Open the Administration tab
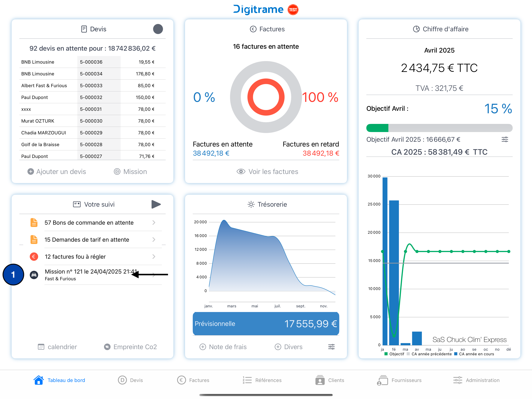Viewport: 532px width, 399px height. pos(476,380)
